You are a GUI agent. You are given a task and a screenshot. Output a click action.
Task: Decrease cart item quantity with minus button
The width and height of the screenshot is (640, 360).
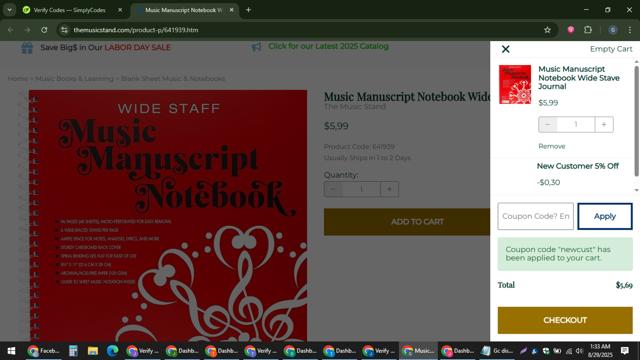pos(547,124)
